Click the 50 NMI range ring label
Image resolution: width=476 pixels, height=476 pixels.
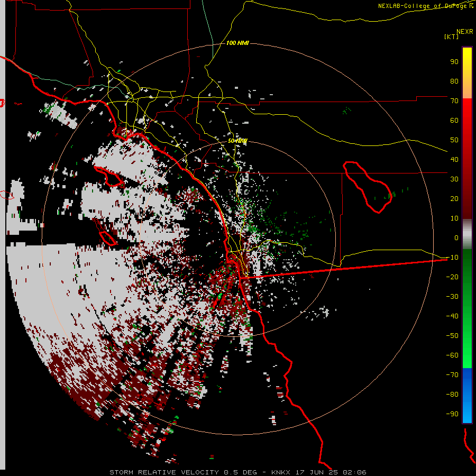(x=237, y=141)
